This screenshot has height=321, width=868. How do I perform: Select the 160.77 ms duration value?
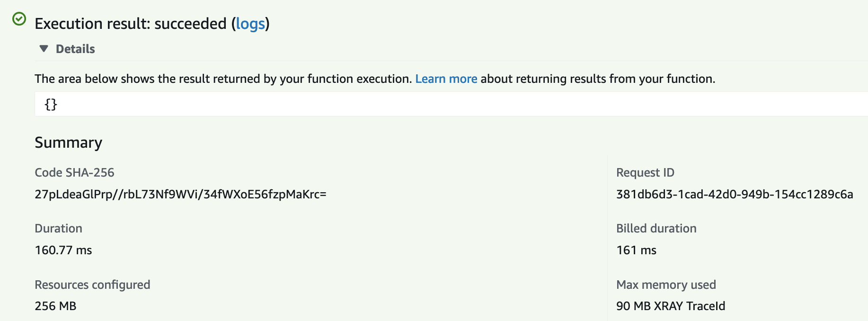63,250
